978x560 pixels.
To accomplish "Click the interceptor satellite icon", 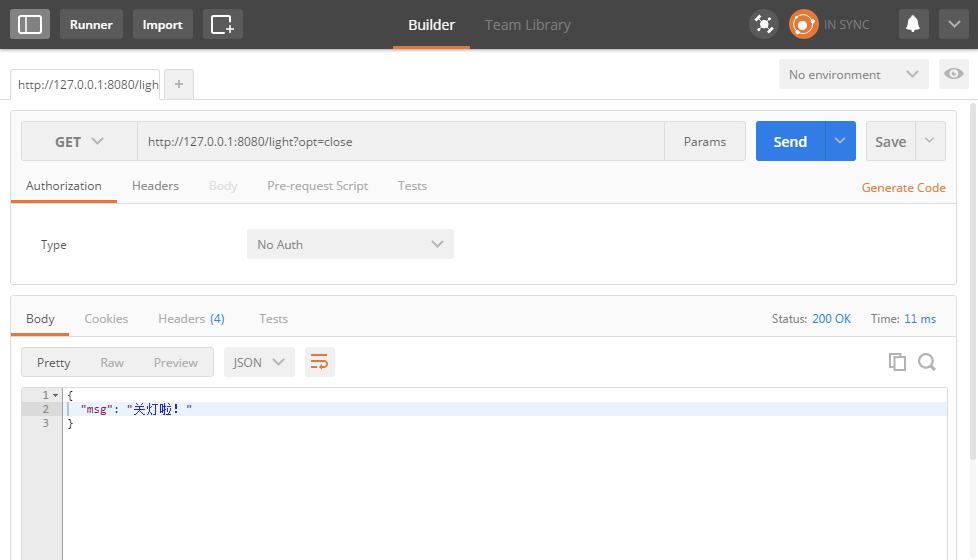I will (764, 24).
